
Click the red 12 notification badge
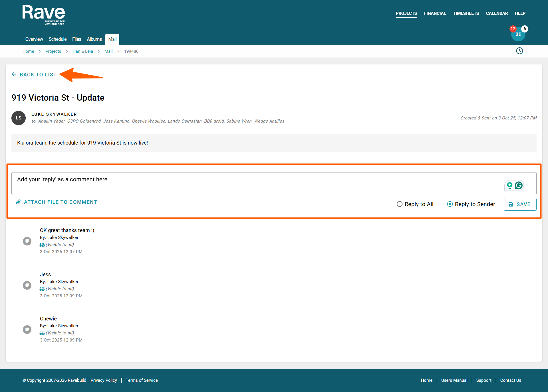point(513,29)
